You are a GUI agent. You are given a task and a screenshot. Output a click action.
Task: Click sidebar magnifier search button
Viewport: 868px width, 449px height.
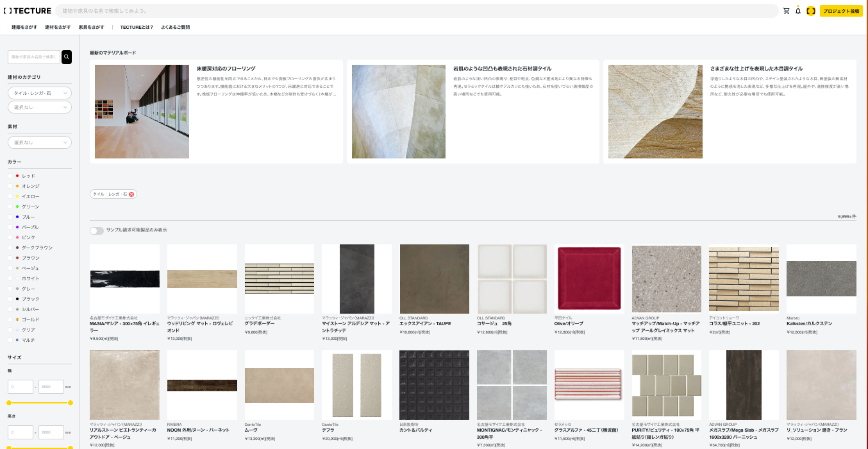coord(67,57)
